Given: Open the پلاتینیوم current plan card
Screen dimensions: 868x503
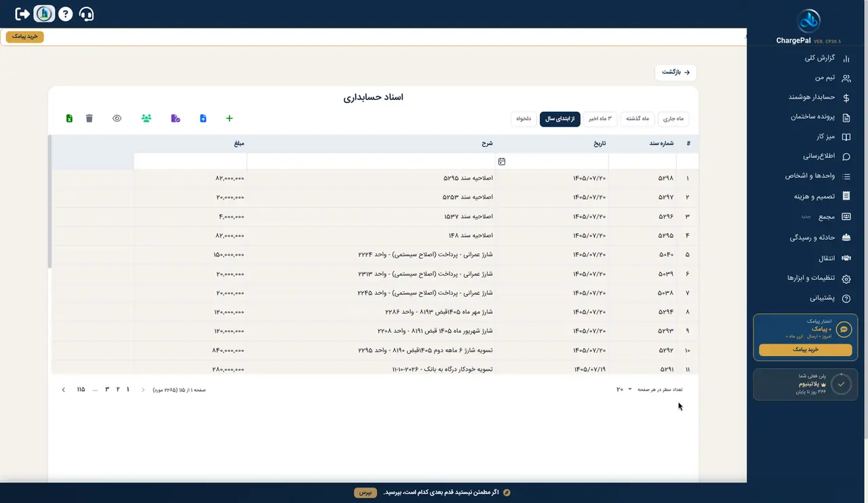Looking at the screenshot, I should (806, 384).
